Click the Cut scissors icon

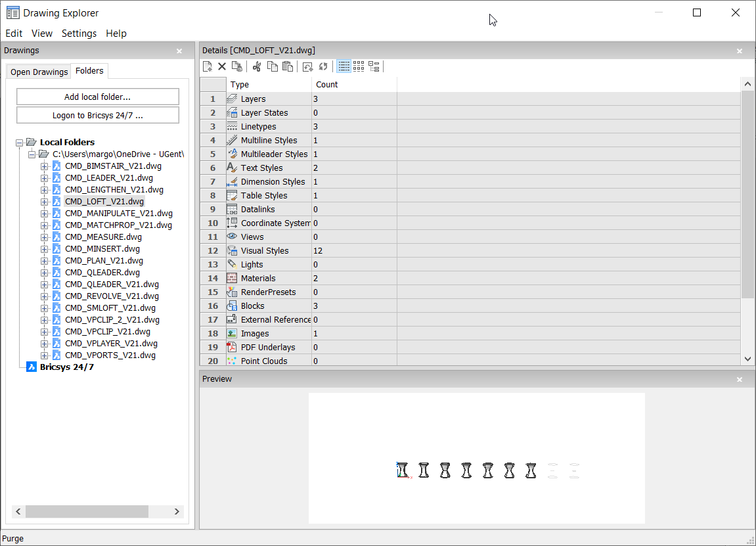[257, 66]
